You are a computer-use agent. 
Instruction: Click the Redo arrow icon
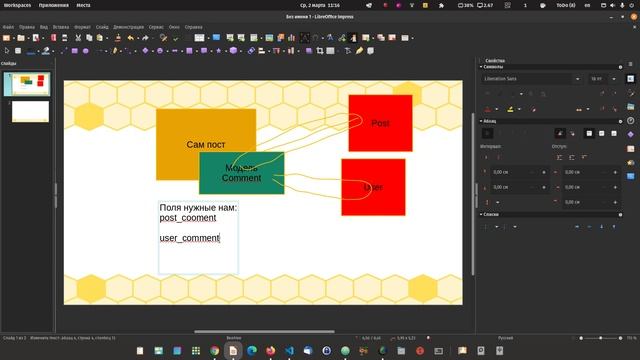145,38
